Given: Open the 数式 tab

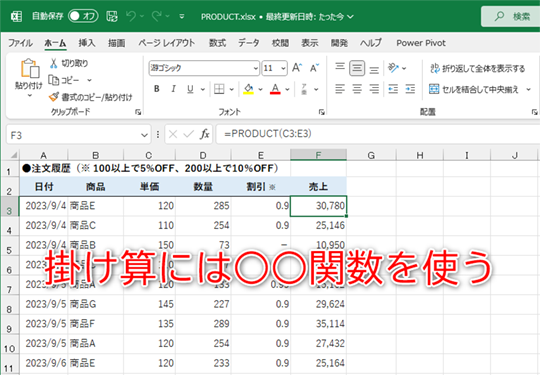Looking at the screenshot, I should coord(217,43).
